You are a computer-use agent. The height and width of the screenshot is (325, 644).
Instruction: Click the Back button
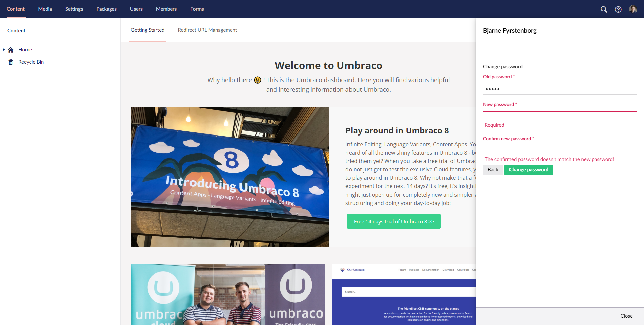493,170
